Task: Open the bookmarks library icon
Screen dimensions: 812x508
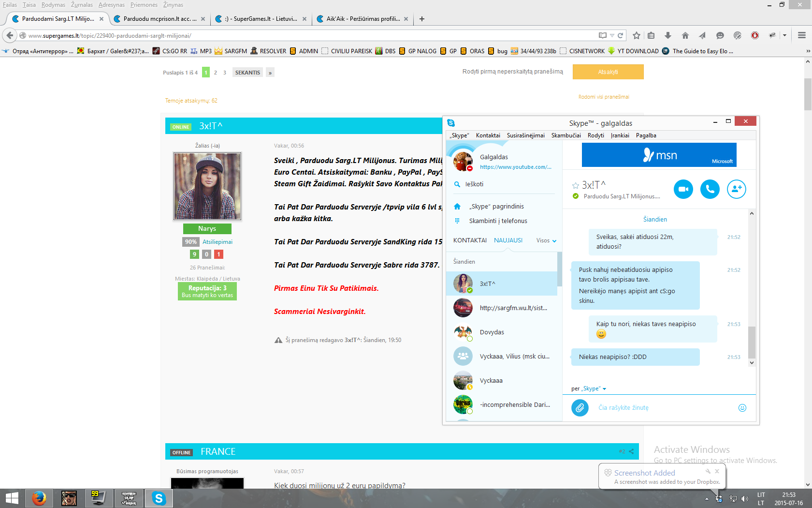Action: click(x=651, y=35)
